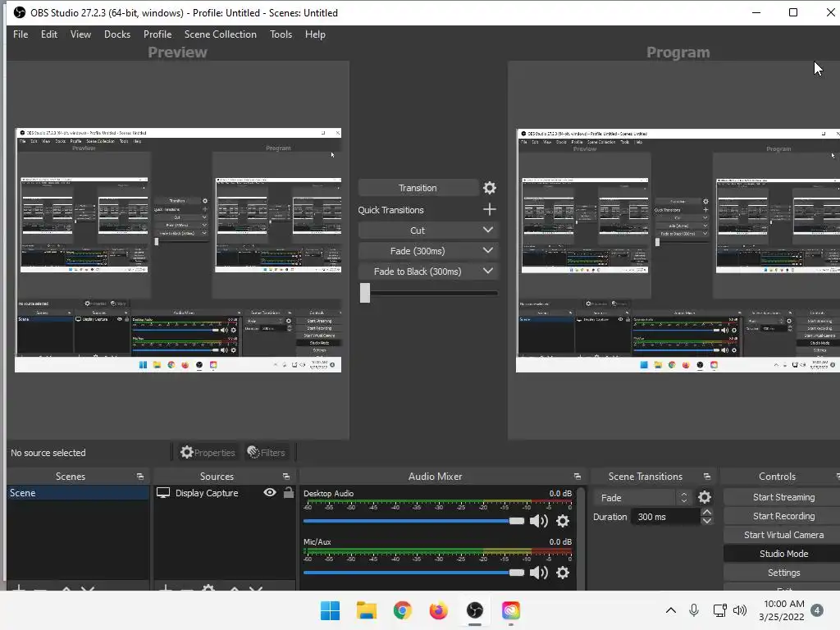Screen dimensions: 840x630
Task: Increase transition Duration with up arrow
Action: tap(707, 513)
